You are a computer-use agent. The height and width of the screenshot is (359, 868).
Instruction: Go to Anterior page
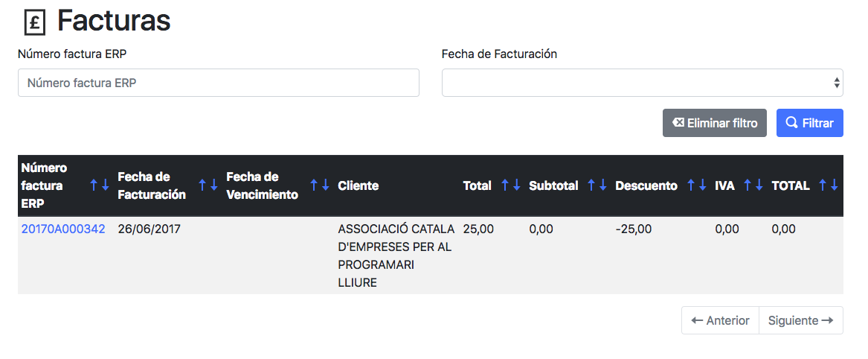(720, 320)
